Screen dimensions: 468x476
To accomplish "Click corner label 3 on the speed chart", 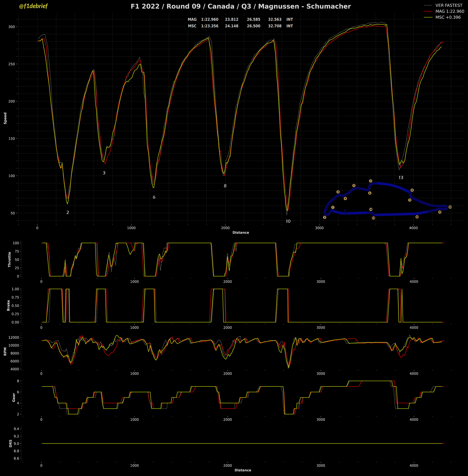I will coord(104,173).
